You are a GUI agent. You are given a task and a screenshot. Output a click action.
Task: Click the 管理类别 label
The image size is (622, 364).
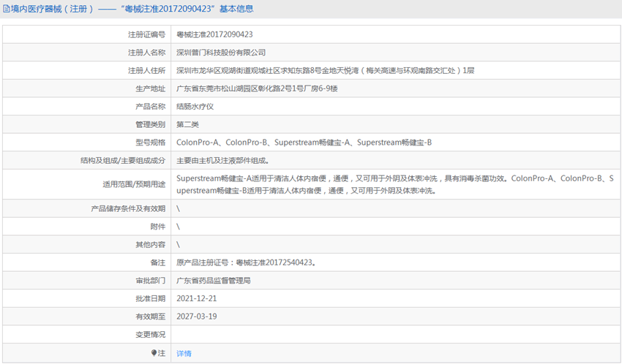click(x=150, y=124)
